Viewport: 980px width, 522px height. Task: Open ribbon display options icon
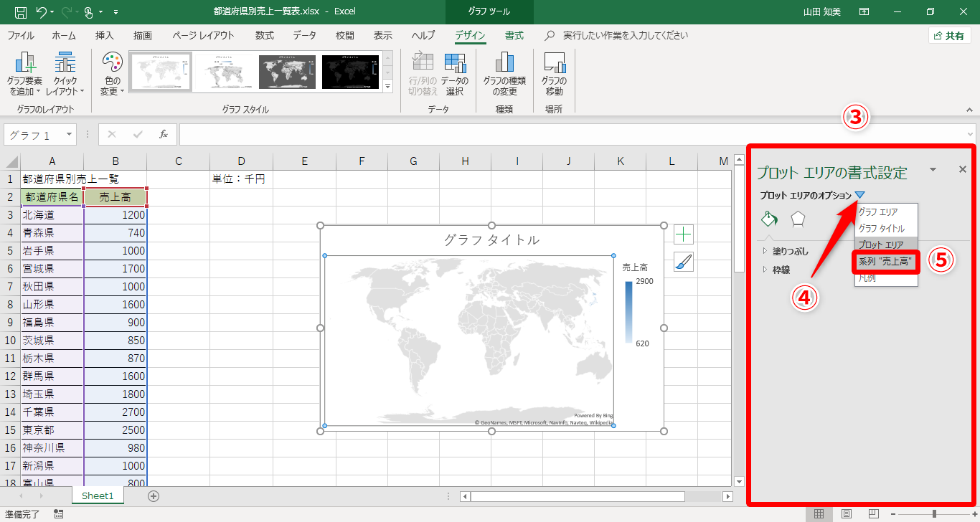click(864, 11)
